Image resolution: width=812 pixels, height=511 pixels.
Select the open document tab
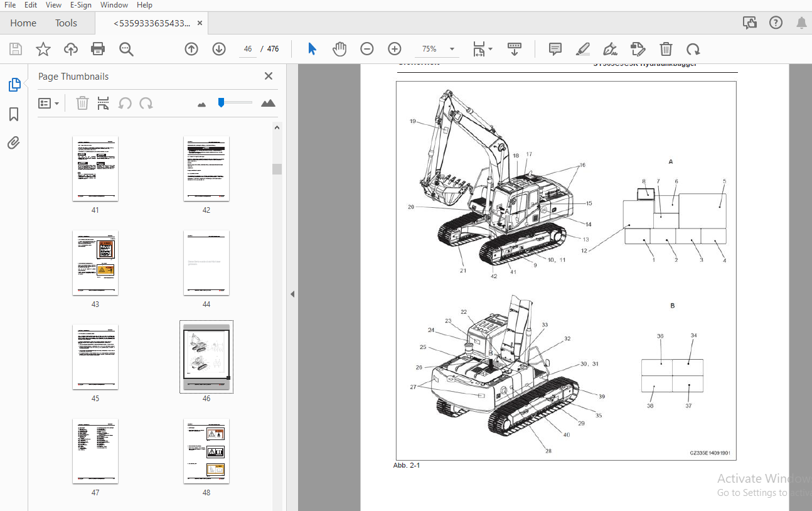tap(151, 23)
